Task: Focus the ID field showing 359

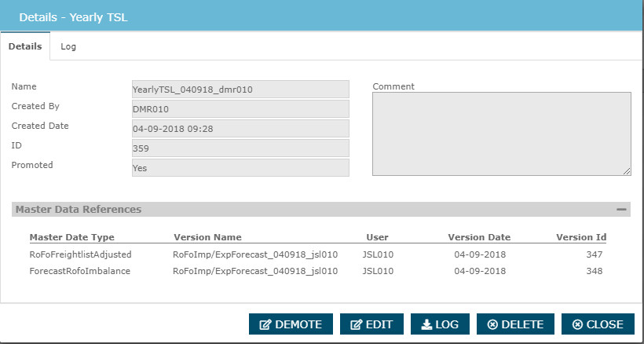Action: [x=240, y=148]
